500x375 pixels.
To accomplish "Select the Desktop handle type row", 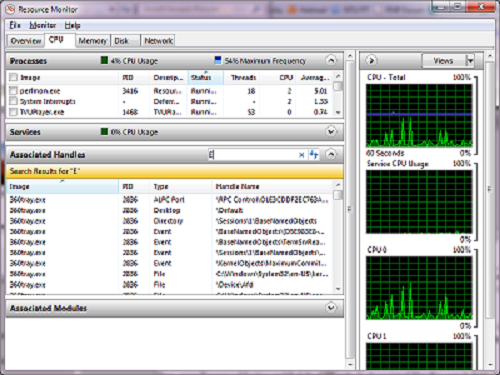I will 170,210.
